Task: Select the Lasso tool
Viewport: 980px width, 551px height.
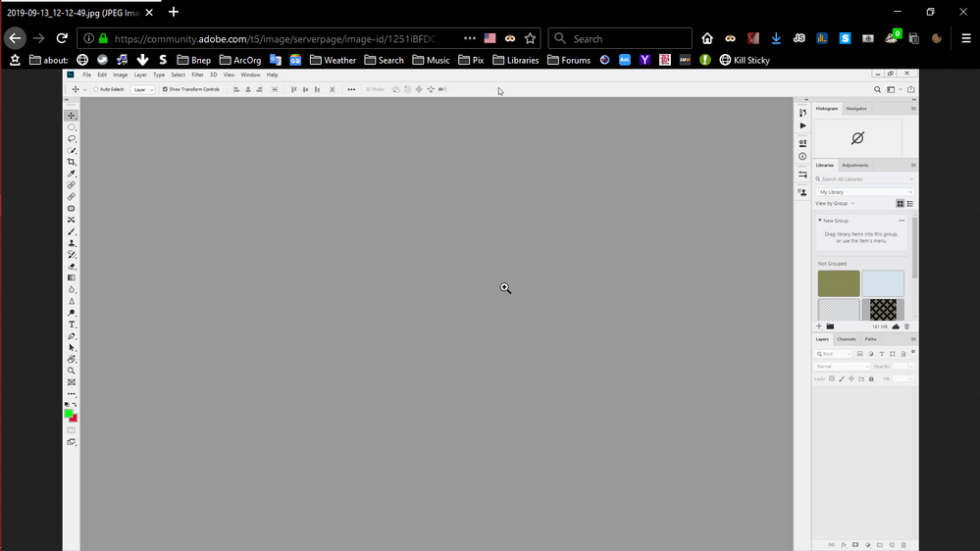Action: [72, 138]
